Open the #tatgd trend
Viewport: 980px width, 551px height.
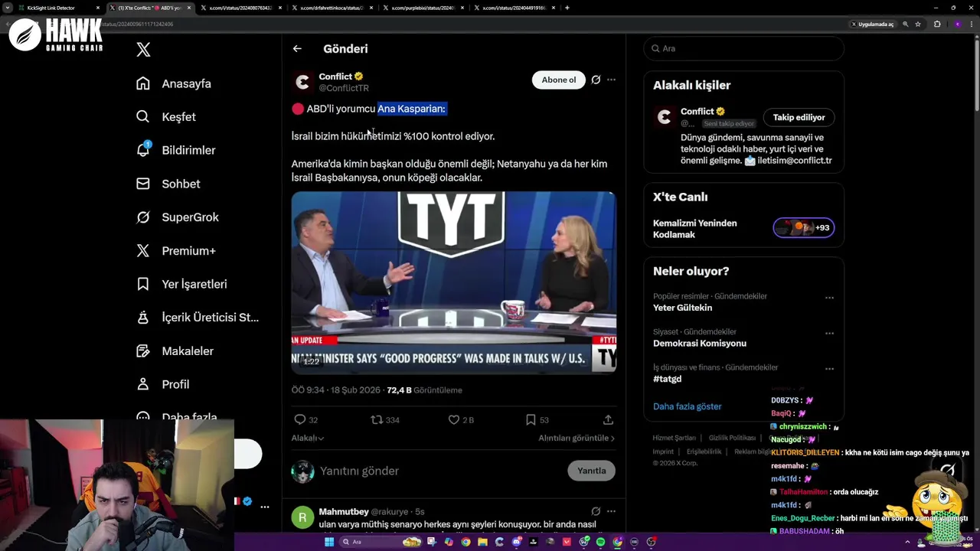667,379
